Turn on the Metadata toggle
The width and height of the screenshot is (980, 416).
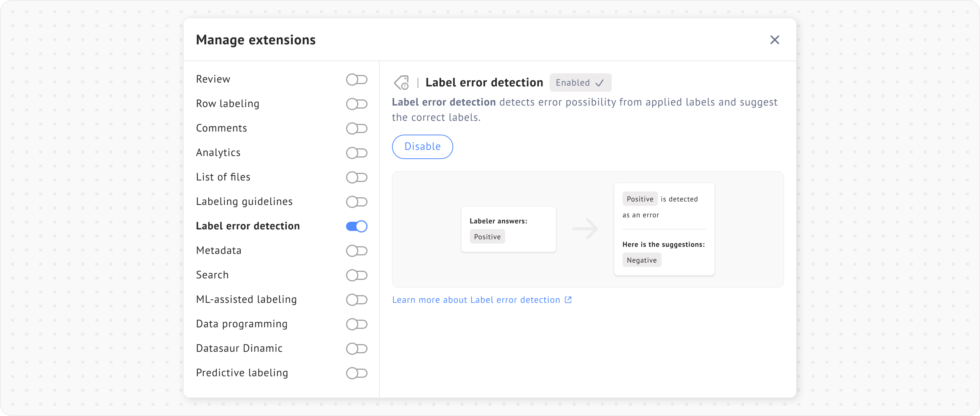point(356,251)
